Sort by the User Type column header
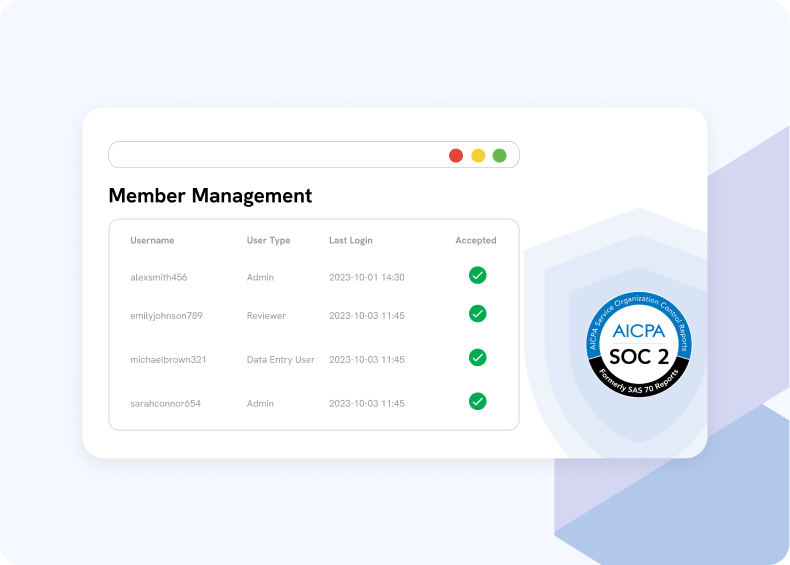The height and width of the screenshot is (565, 790). [268, 240]
